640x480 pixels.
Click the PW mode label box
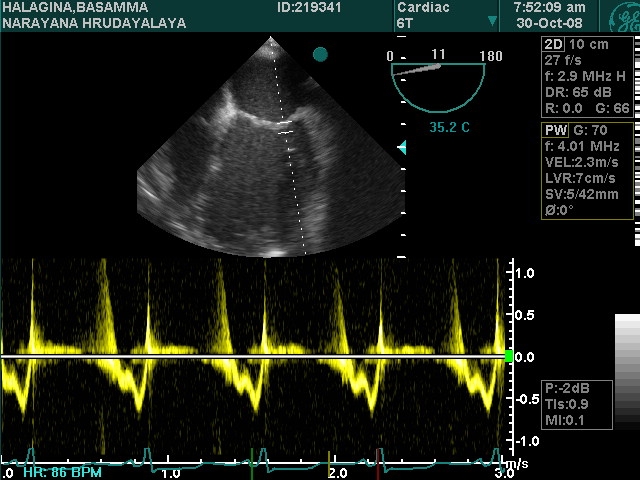tap(554, 130)
